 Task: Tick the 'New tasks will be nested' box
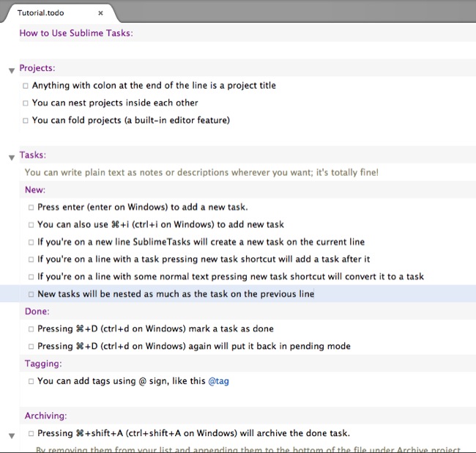pyautogui.click(x=31, y=294)
